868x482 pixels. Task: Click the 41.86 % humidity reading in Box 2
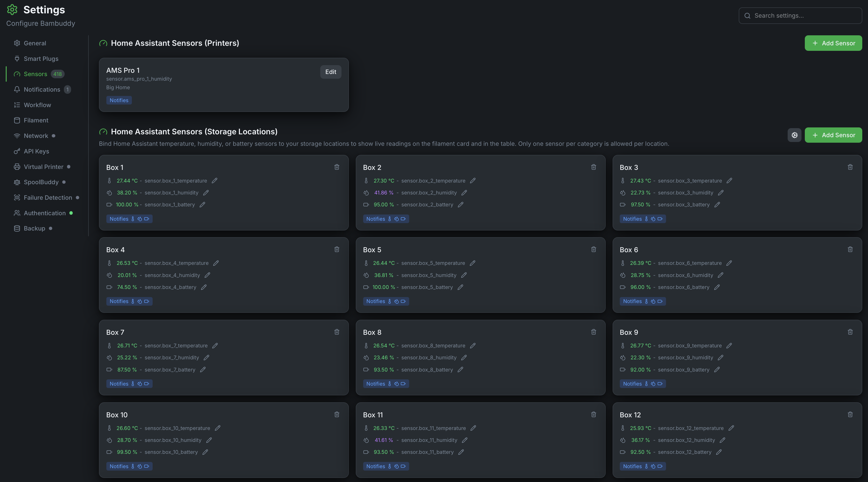point(384,193)
